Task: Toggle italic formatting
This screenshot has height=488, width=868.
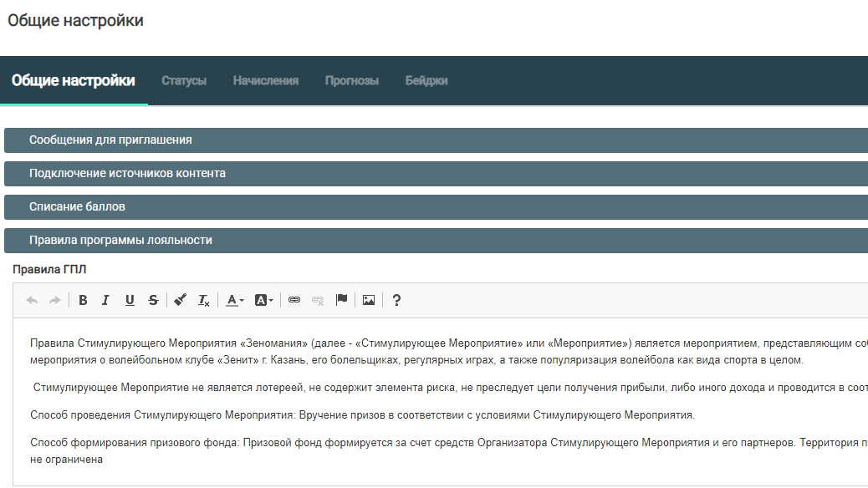Action: [105, 301]
